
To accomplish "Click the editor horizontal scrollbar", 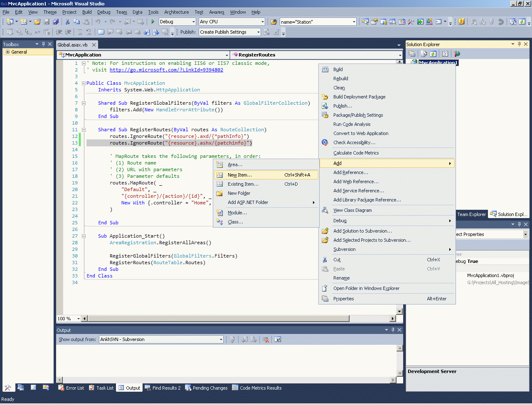I will tap(218, 319).
